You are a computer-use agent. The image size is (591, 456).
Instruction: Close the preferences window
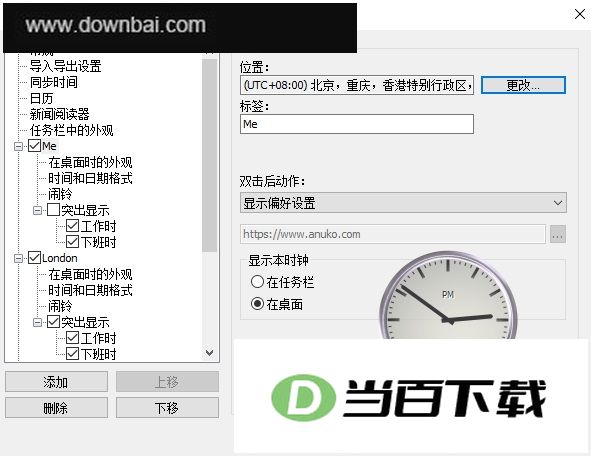(x=580, y=14)
